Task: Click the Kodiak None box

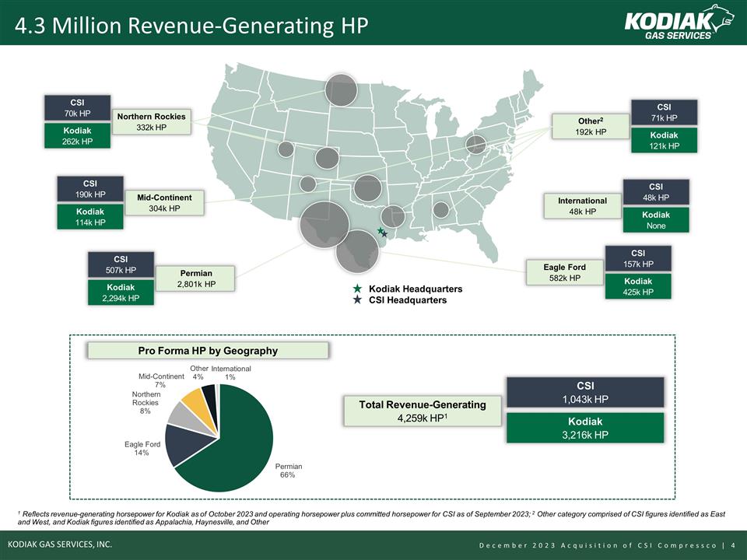Action: [655, 220]
